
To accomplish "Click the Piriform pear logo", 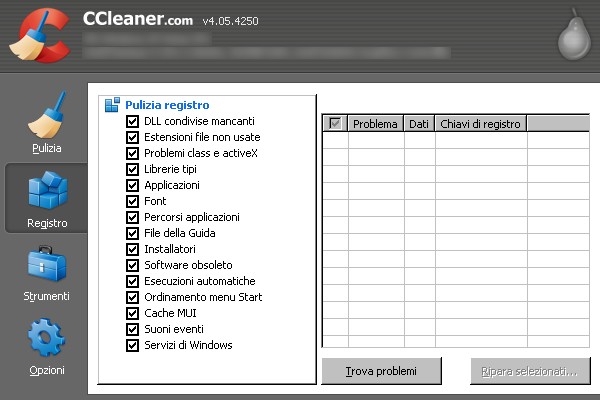I will coord(574,35).
